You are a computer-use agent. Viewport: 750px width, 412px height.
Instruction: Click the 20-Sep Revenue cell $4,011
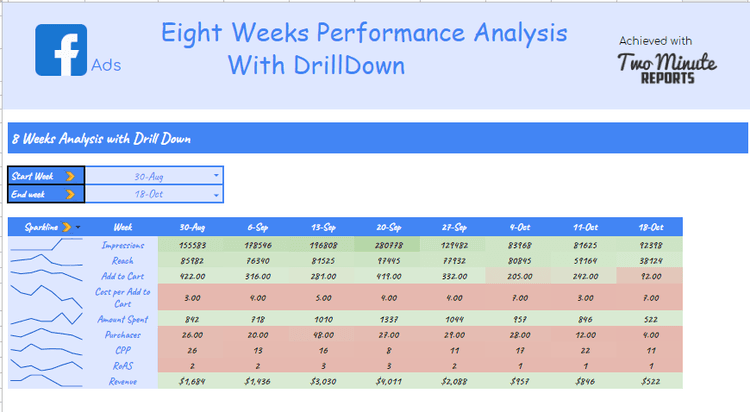point(387,380)
